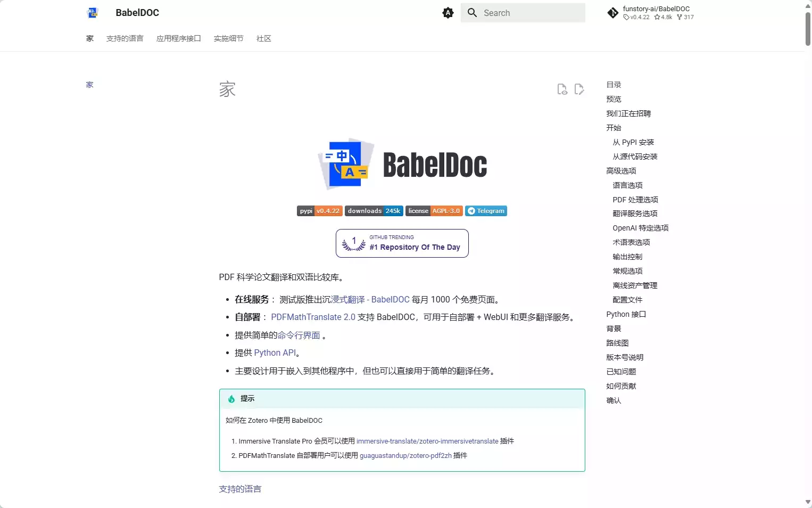Jump to 已知问题 in table of contents
Viewport: 812px width, 508px height.
(x=621, y=372)
